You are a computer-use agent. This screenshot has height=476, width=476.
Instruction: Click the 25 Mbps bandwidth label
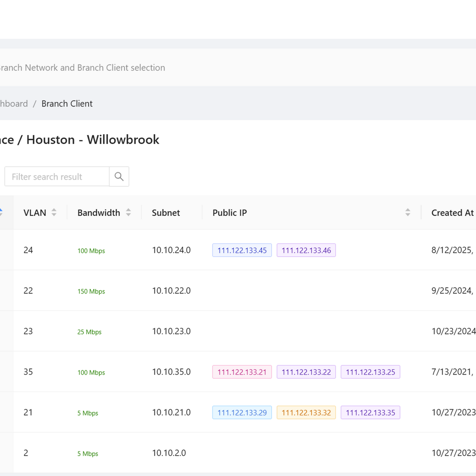tap(89, 332)
